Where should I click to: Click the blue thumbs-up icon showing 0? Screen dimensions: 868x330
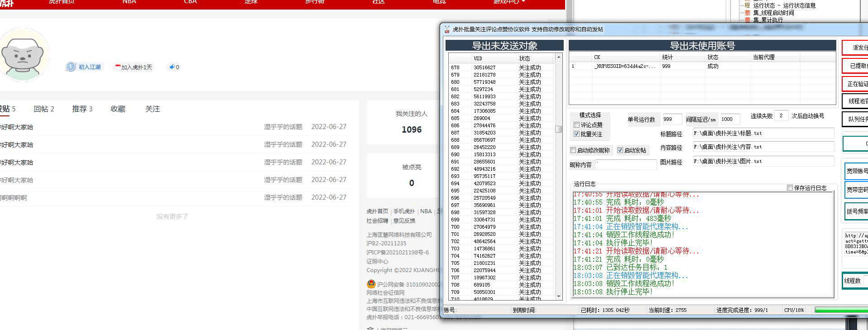point(172,67)
